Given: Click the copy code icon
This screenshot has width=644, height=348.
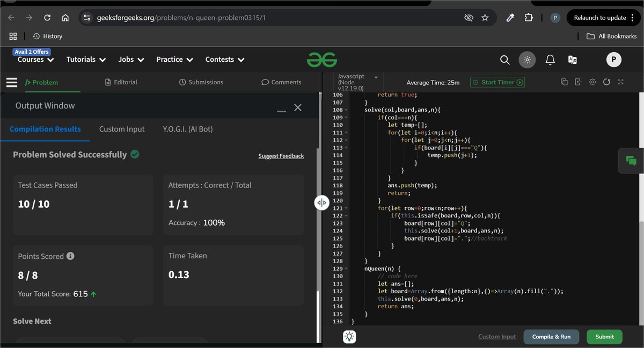Looking at the screenshot, I should (564, 82).
